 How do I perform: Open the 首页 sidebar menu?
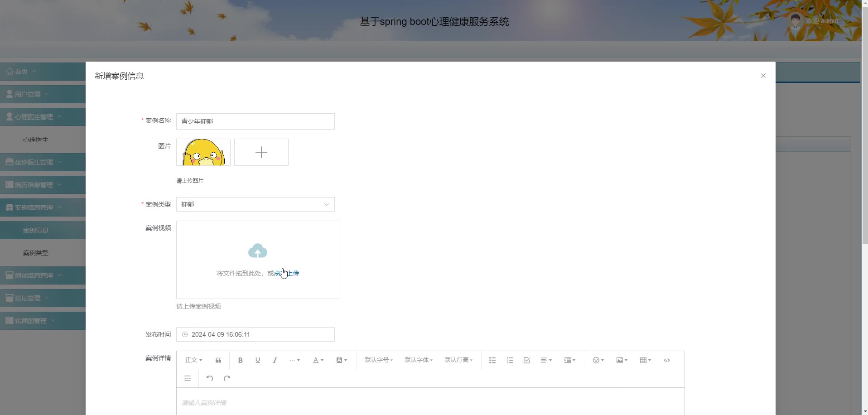click(43, 72)
